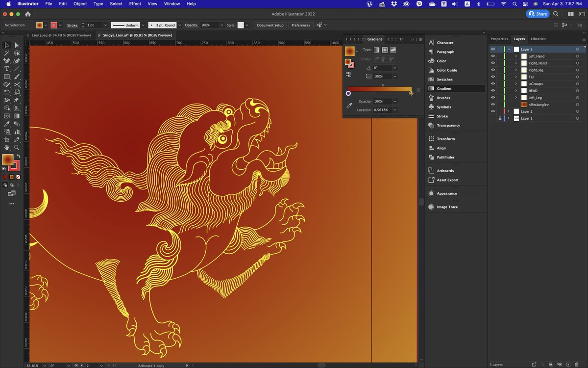Select the Pen tool

(7, 61)
